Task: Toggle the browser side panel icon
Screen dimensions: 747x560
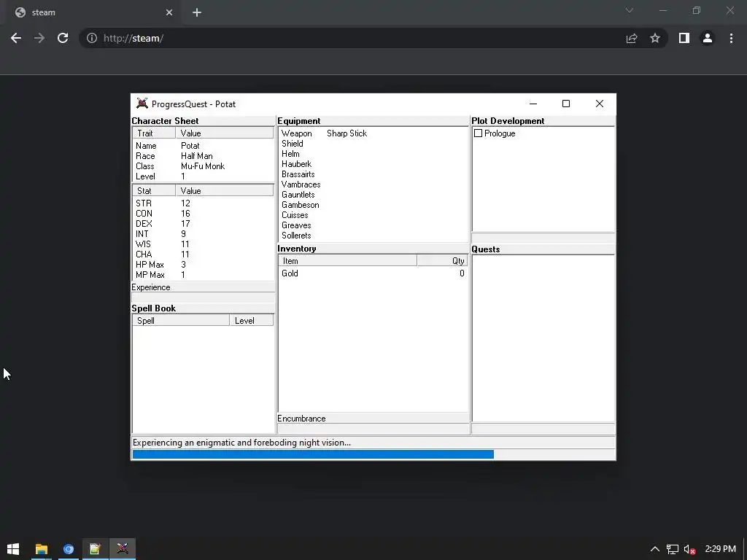Action: (684, 38)
